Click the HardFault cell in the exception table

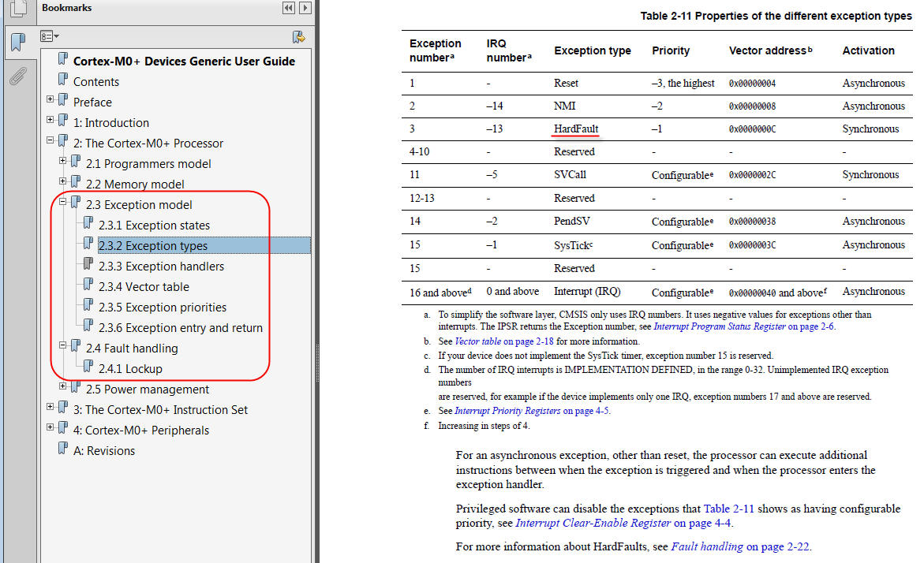(576, 129)
